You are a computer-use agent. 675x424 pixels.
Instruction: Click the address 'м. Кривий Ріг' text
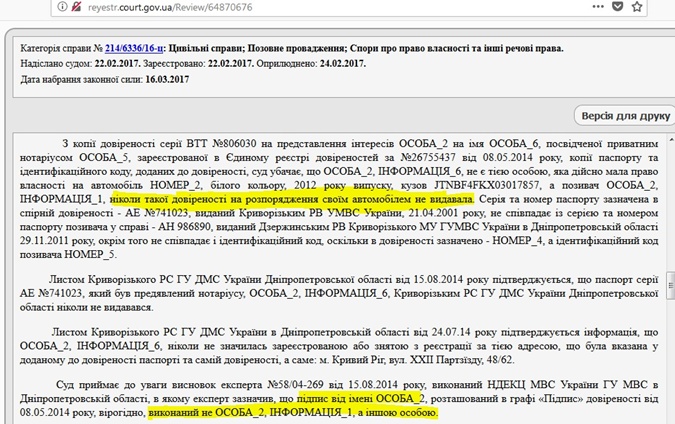[x=394, y=356]
